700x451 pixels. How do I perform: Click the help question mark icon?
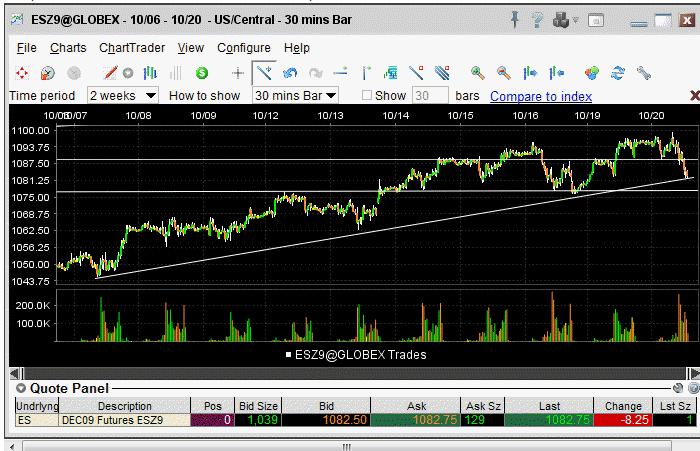(540, 19)
